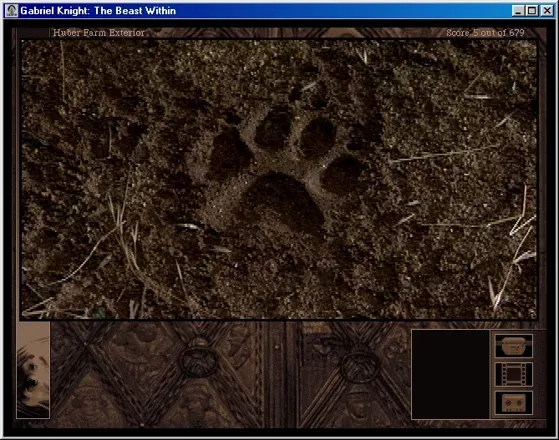The image size is (559, 440).
Task: Close the Gabriel Knight window
Action: 547,11
